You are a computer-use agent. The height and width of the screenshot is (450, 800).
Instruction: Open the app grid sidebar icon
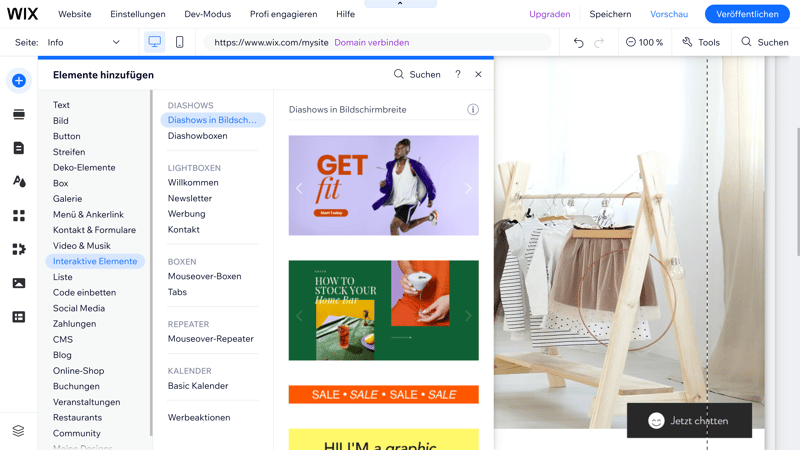[19, 215]
